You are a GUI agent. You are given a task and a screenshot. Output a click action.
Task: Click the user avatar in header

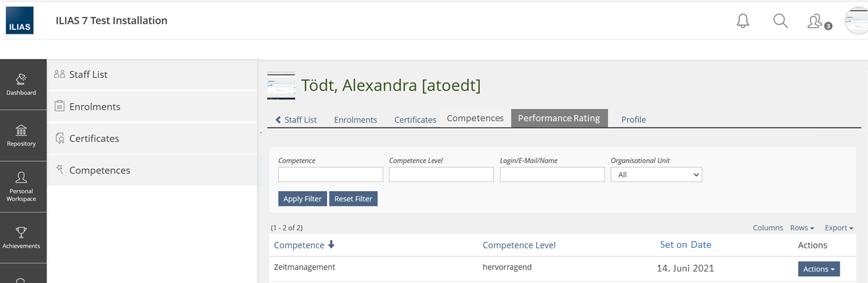(856, 21)
